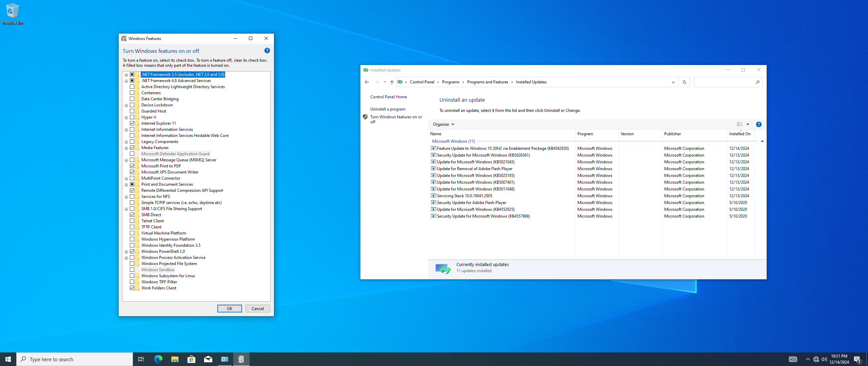This screenshot has width=868, height=366.
Task: Switch to Control Panel taskbar window
Action: coord(224,359)
